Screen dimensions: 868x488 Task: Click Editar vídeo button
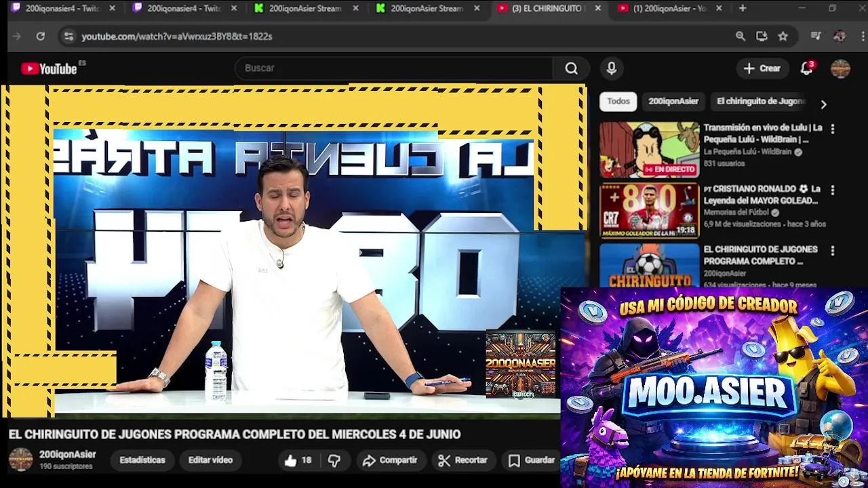210,460
